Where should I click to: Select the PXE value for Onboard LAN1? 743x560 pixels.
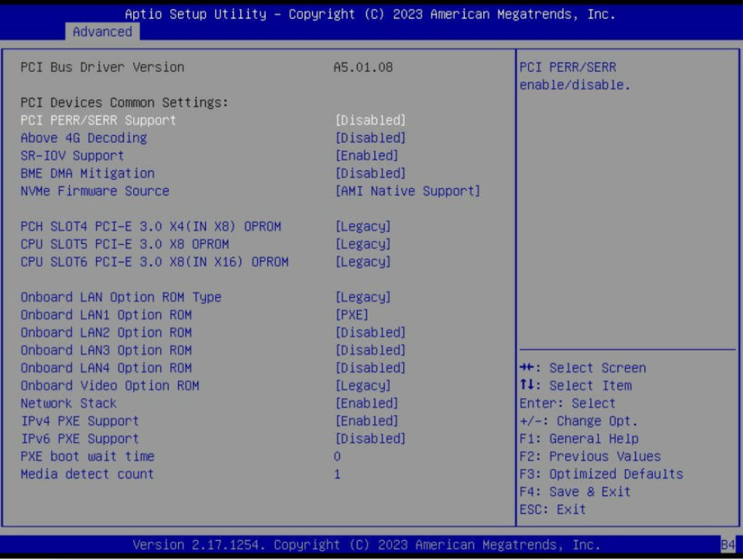352,315
